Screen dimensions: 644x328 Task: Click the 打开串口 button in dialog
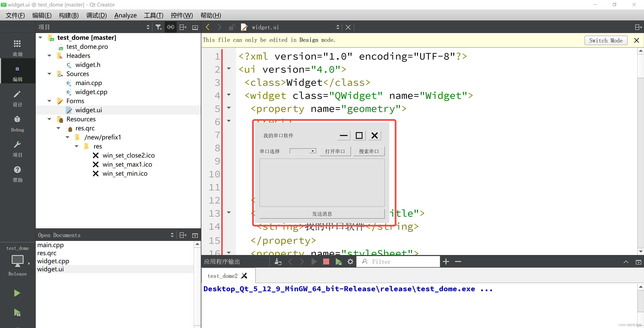pyautogui.click(x=335, y=151)
